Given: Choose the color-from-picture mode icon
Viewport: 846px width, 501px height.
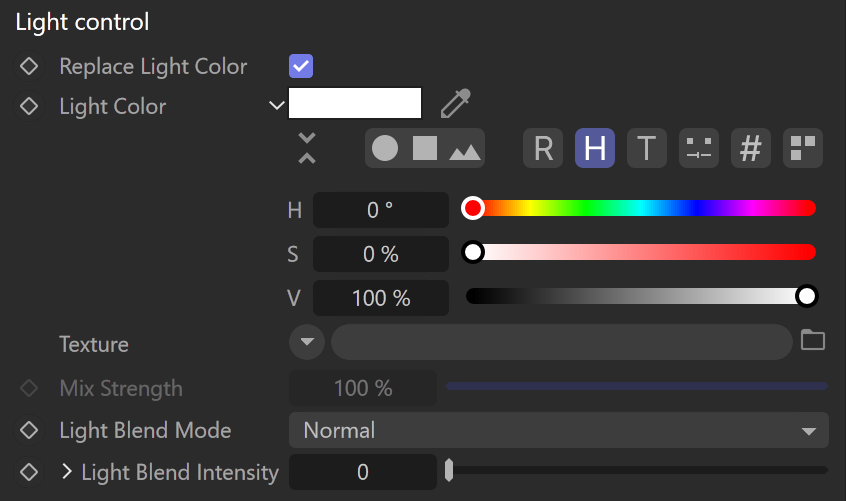Looking at the screenshot, I should coord(465,151).
